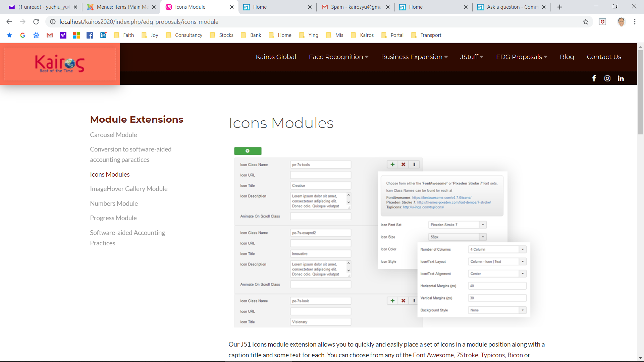This screenshot has height=362, width=644.
Task: Click the Icons module settings screenshot
Action: coord(382,237)
